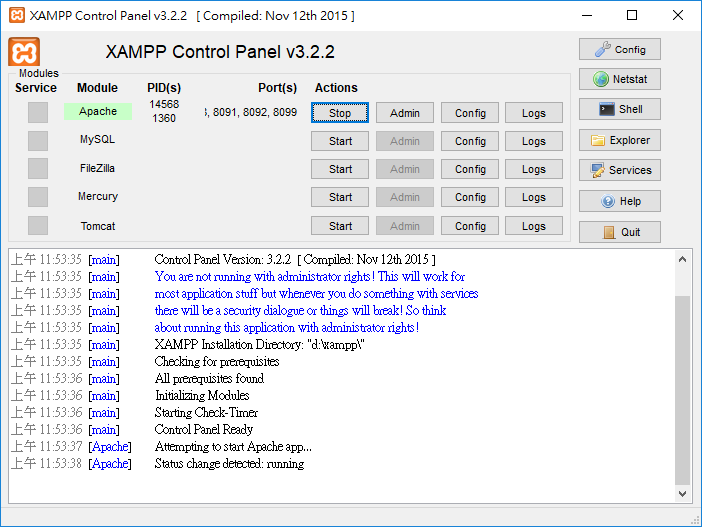
Task: Click log line 'Attempting to start Apache app...'
Action: point(233,446)
